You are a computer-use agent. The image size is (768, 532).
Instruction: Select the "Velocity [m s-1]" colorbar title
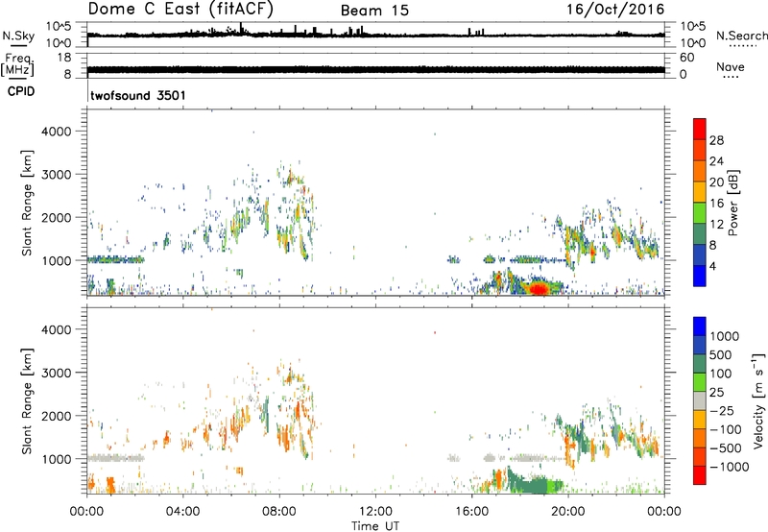[x=758, y=400]
